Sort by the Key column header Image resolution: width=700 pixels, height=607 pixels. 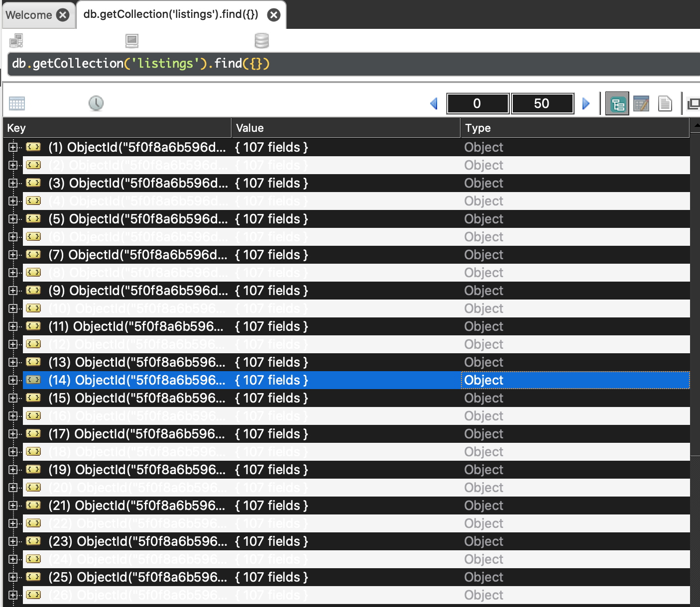click(x=117, y=128)
